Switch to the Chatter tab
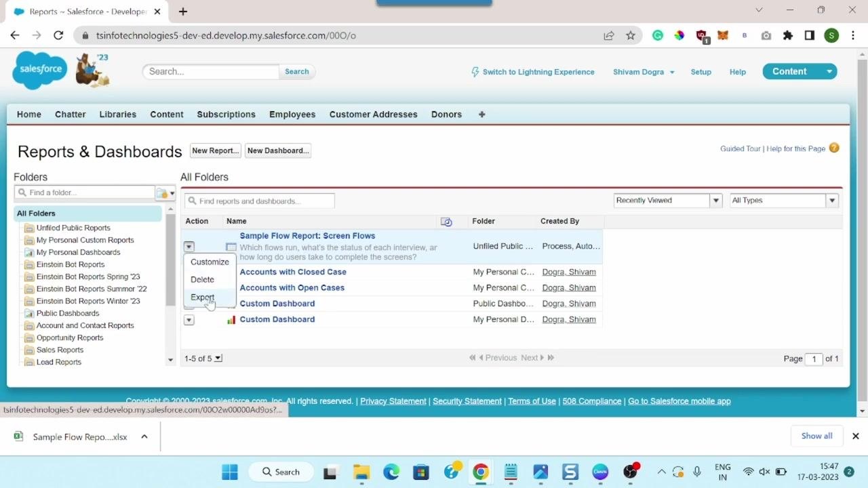The image size is (868, 488). click(x=71, y=115)
